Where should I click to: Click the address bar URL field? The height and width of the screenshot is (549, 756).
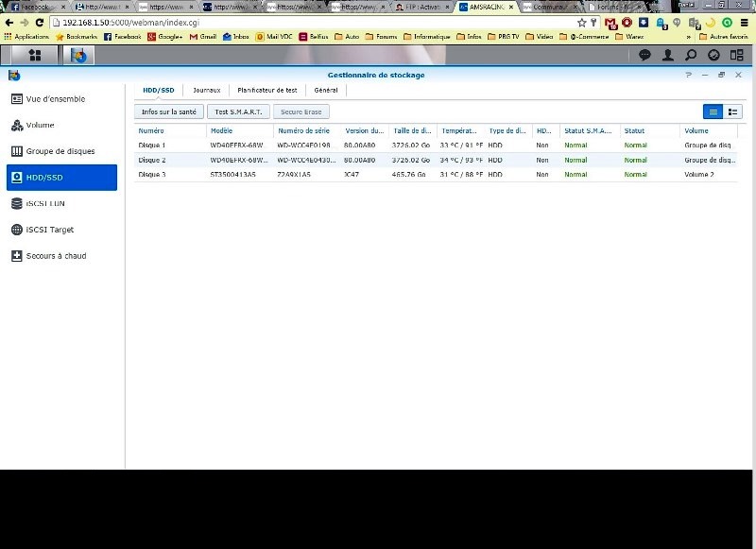(314, 23)
